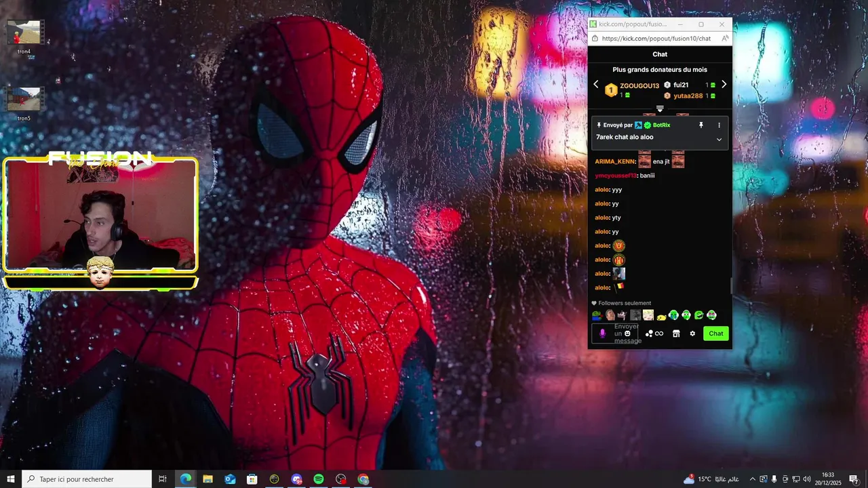The image size is (868, 488).
Task: Select the tron4 desktop video file
Action: click(24, 37)
